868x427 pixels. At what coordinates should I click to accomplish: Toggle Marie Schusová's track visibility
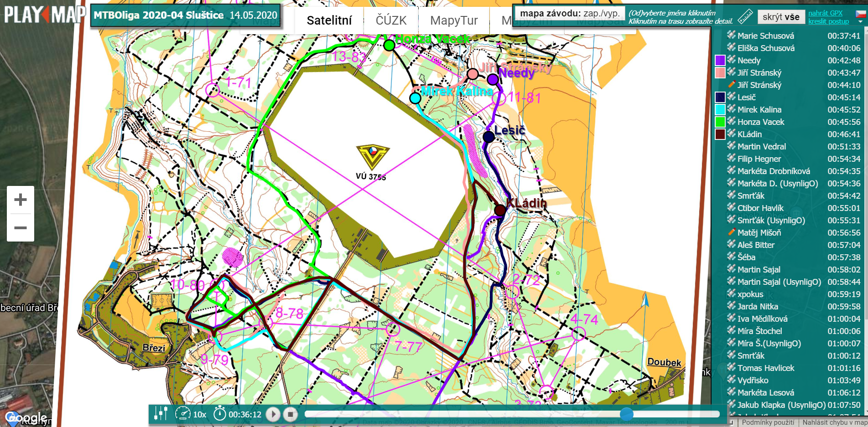point(765,36)
